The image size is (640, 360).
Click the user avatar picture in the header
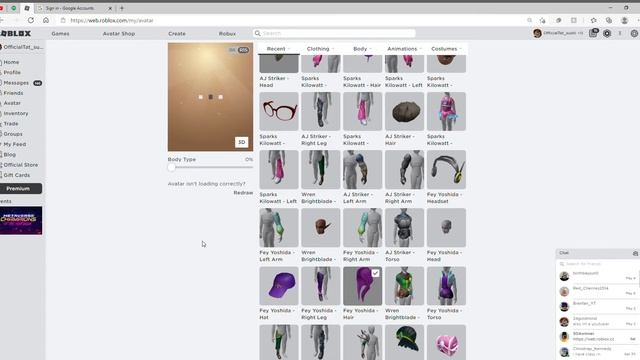tap(537, 33)
